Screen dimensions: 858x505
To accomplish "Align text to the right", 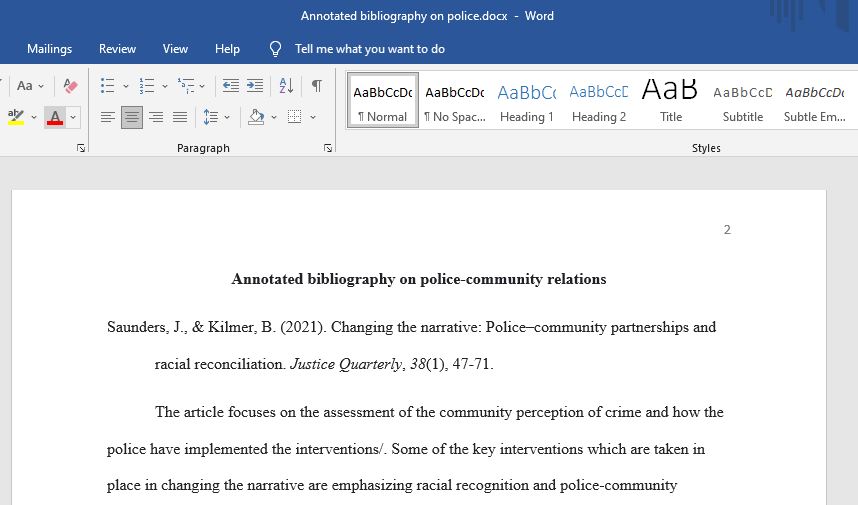I will point(156,117).
